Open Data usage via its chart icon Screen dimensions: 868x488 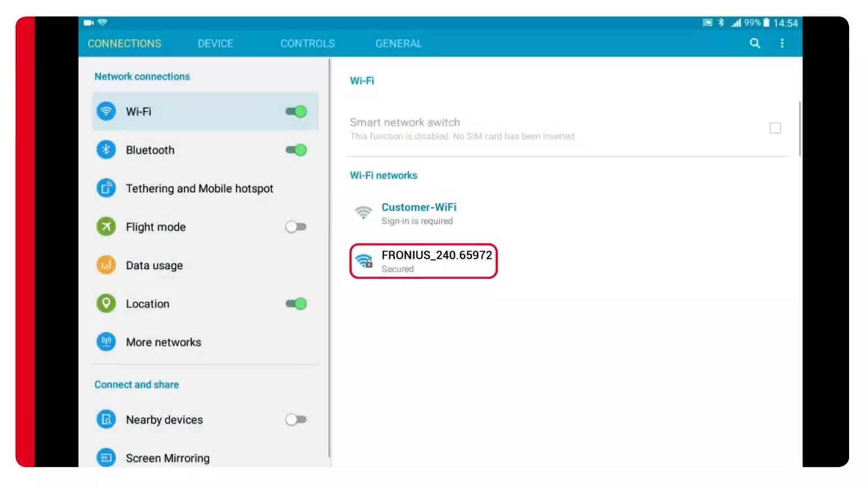click(x=106, y=265)
